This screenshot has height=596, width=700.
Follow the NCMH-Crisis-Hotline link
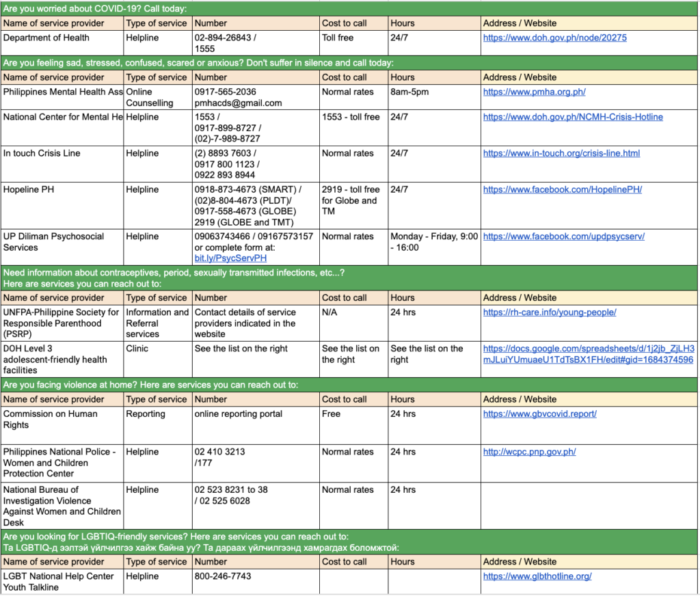click(x=573, y=117)
